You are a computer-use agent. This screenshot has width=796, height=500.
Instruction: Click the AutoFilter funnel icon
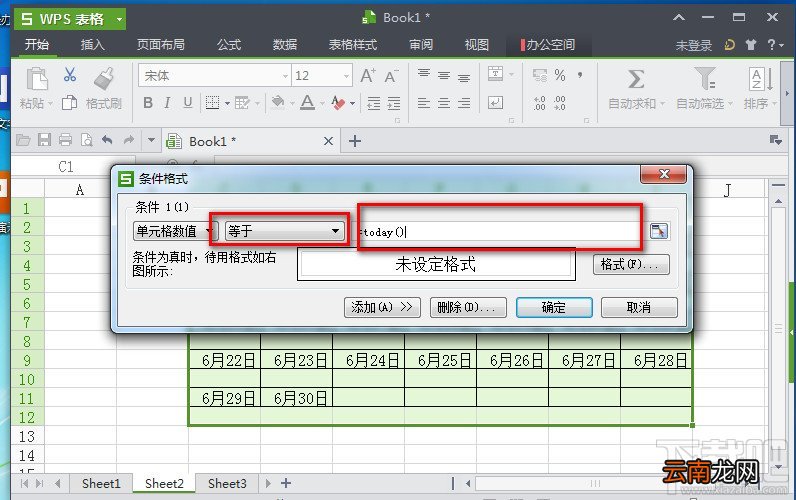[705, 79]
